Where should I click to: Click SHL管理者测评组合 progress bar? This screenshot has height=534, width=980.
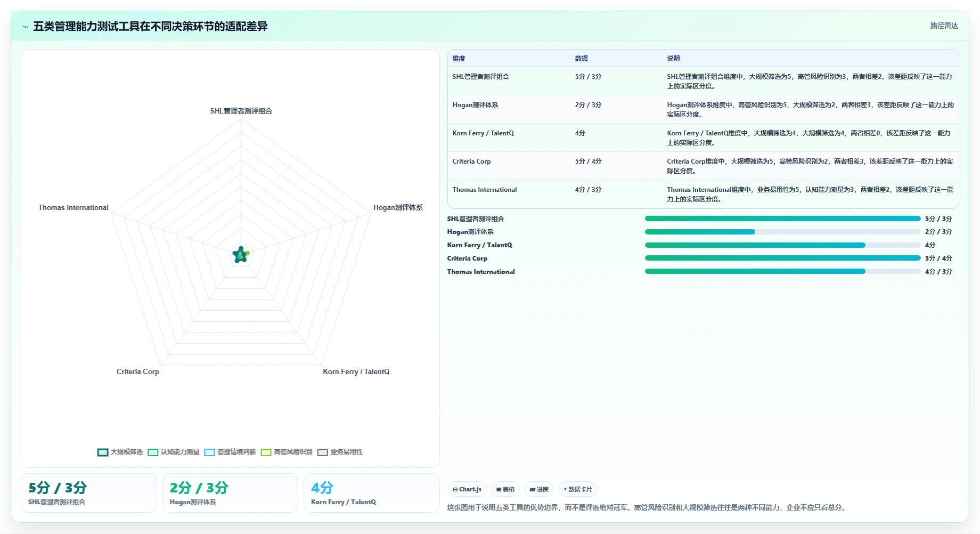(x=782, y=219)
